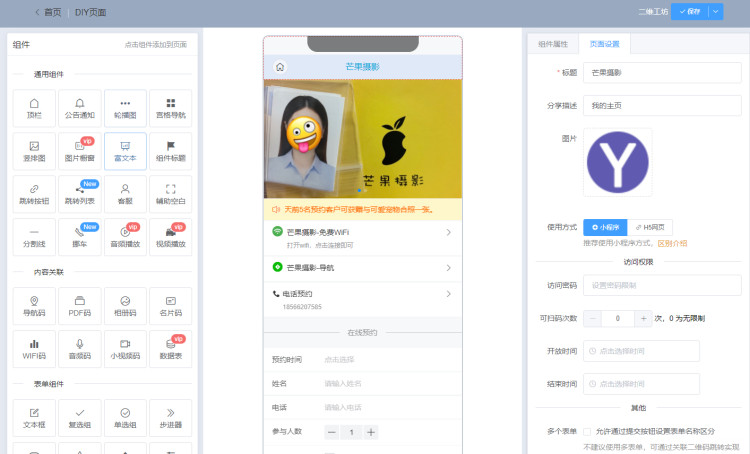Add the 宫格导航 grid navigation component

coord(170,109)
